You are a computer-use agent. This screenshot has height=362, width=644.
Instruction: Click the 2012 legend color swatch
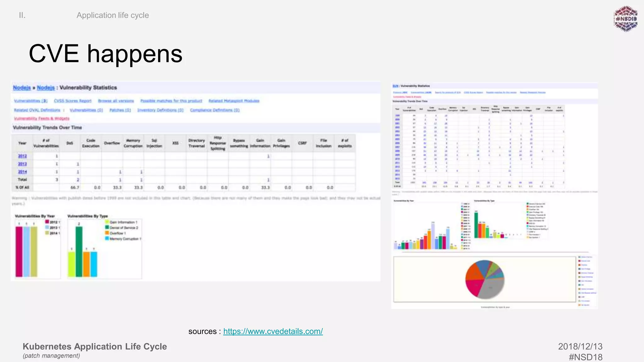pyautogui.click(x=47, y=222)
